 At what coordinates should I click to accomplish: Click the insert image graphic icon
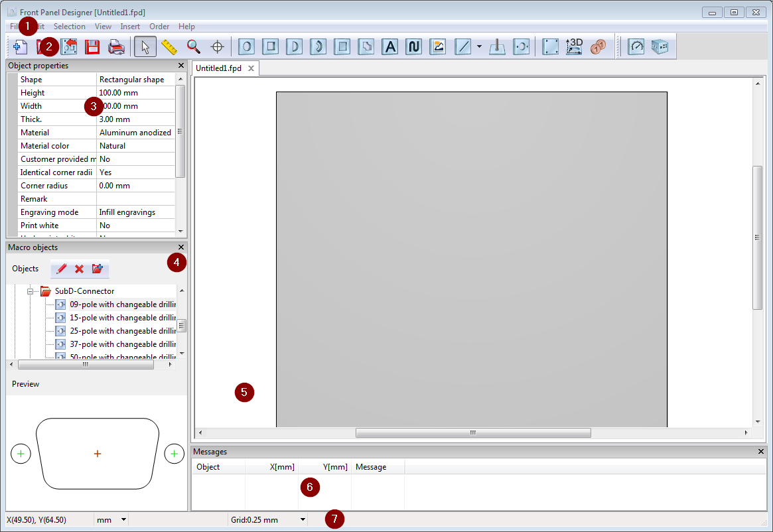[437, 46]
